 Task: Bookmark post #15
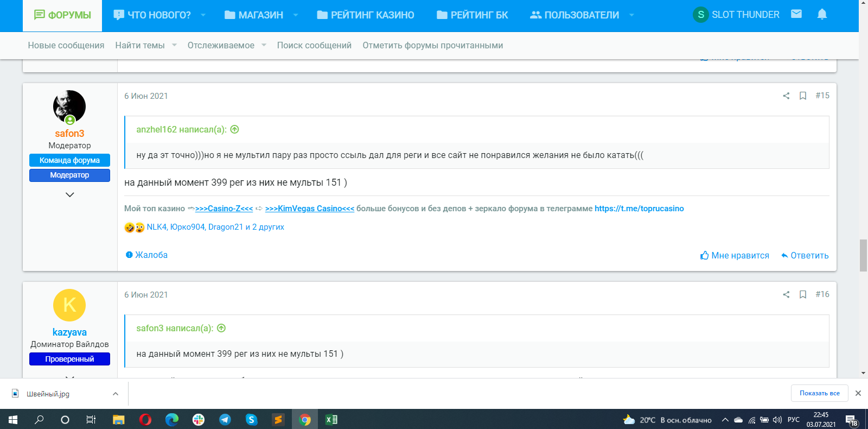point(803,96)
